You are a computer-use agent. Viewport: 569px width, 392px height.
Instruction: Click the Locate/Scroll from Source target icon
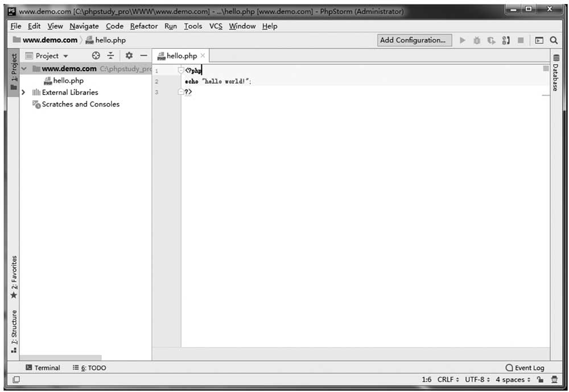tap(96, 56)
